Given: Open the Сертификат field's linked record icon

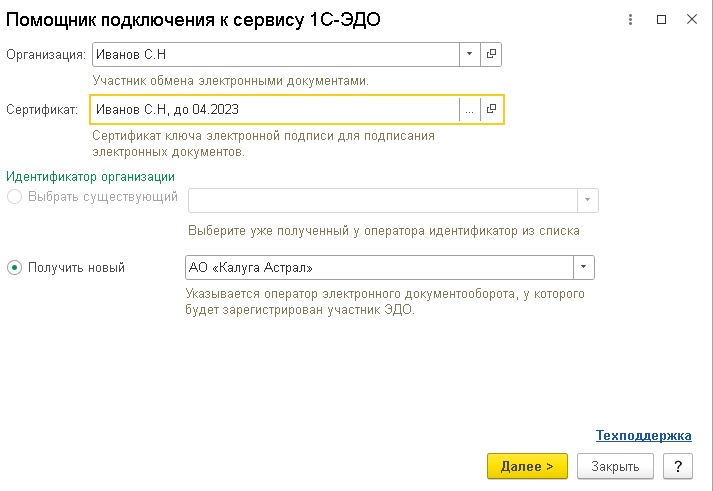Looking at the screenshot, I should tap(491, 109).
